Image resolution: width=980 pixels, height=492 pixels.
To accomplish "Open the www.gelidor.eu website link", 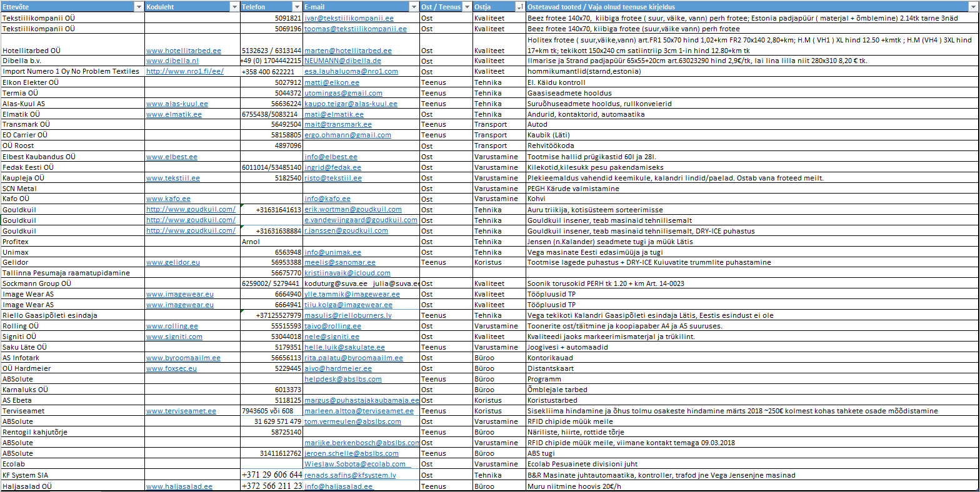I will pyautogui.click(x=173, y=263).
